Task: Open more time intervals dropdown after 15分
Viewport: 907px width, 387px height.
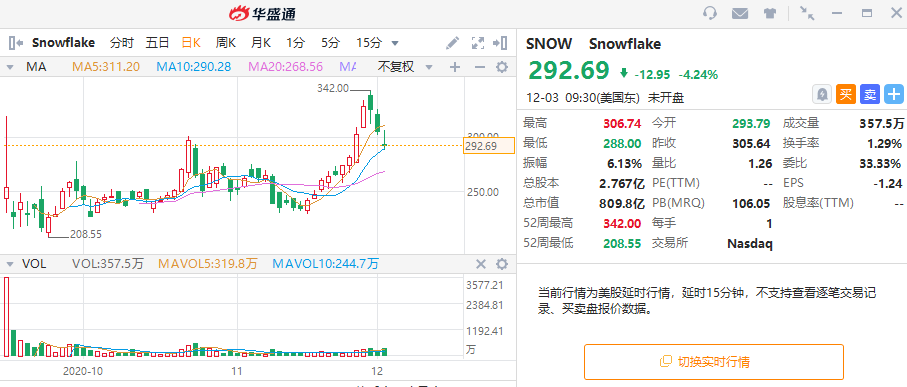Action: tap(395, 43)
